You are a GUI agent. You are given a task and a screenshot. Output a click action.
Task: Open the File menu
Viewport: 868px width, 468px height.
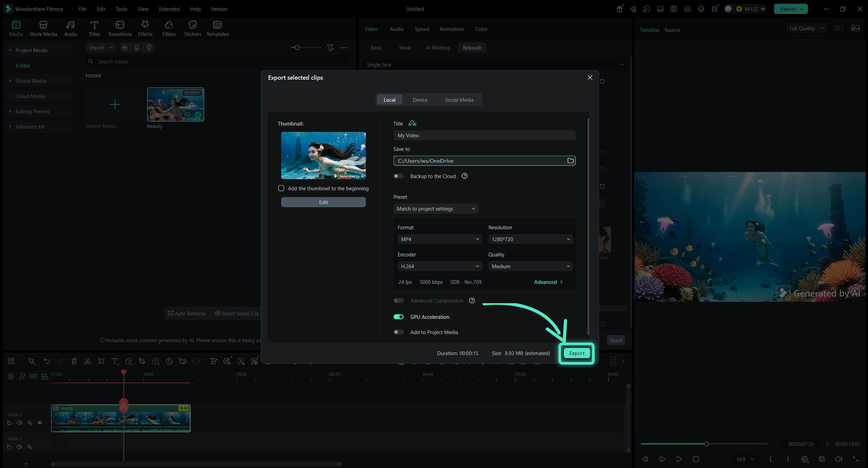point(82,9)
